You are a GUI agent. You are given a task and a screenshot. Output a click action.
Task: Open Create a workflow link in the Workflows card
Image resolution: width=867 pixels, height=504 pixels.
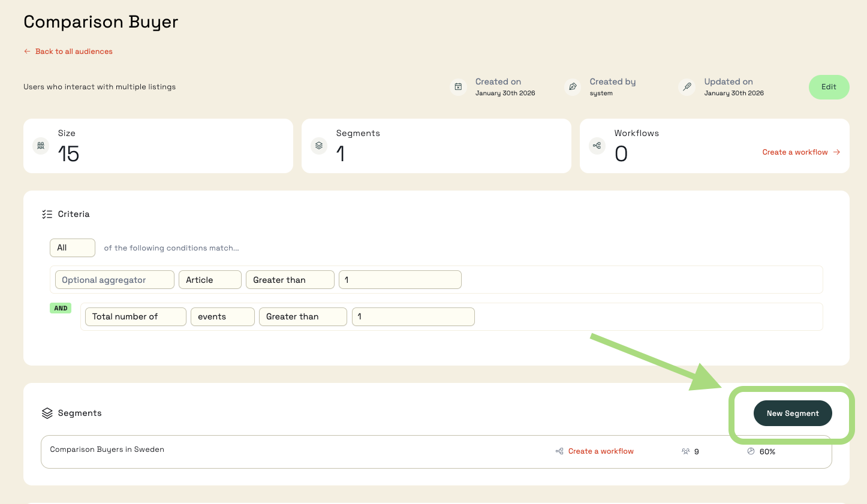coord(795,152)
